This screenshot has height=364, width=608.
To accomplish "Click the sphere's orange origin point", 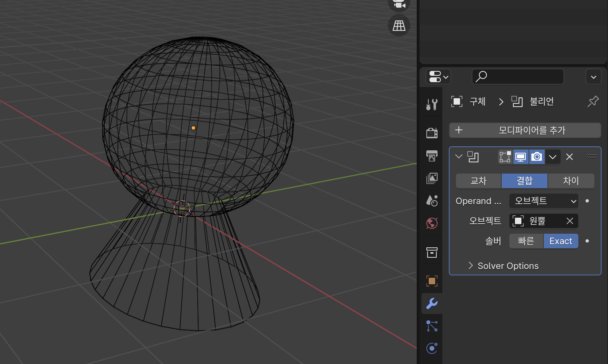I will point(193,128).
